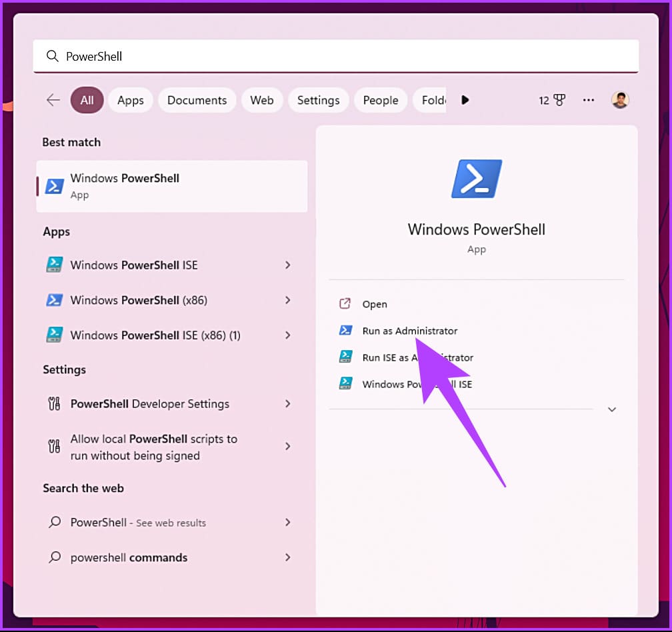
Task: Click Open in the PowerShell details pane
Action: pyautogui.click(x=375, y=304)
